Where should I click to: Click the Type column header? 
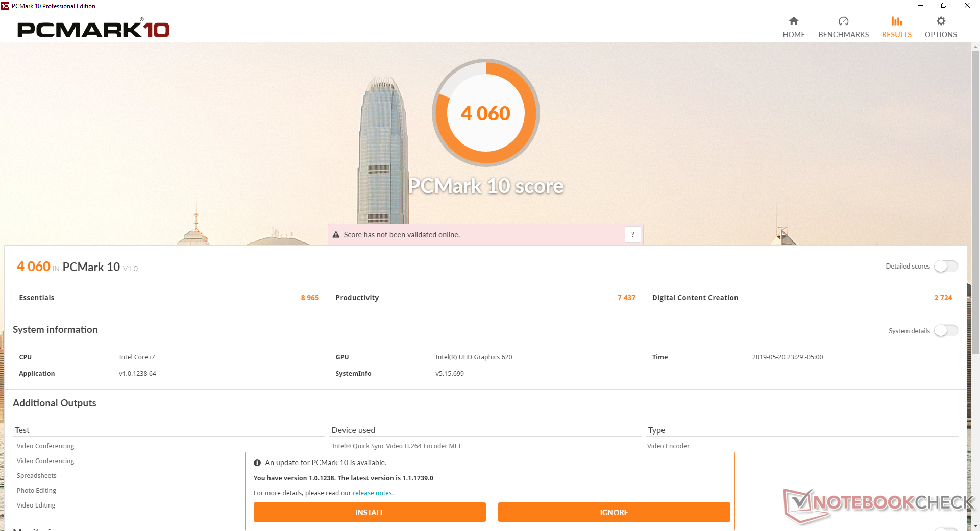[656, 430]
